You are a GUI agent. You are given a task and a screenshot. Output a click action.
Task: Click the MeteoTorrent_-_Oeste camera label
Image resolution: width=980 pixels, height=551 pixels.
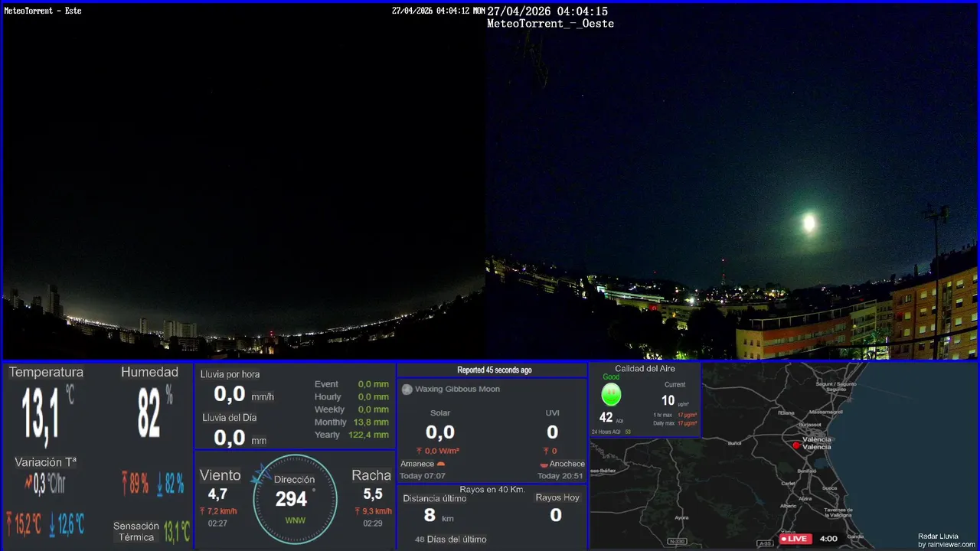550,24
